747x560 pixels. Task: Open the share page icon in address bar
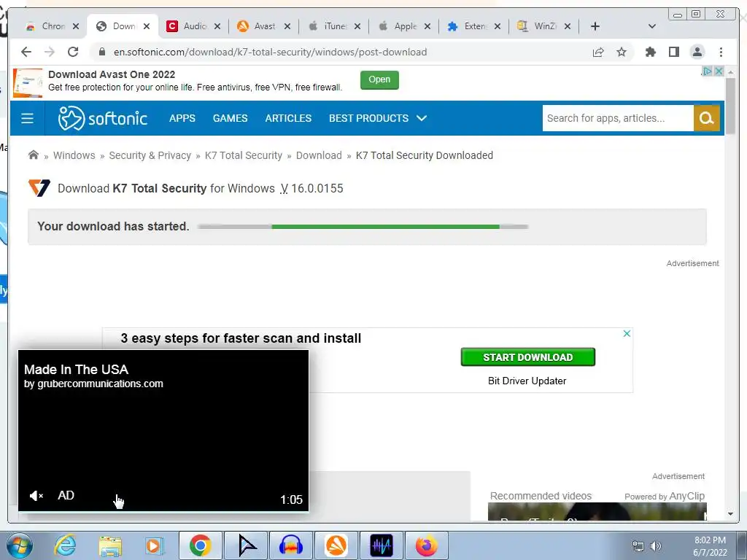(x=598, y=52)
